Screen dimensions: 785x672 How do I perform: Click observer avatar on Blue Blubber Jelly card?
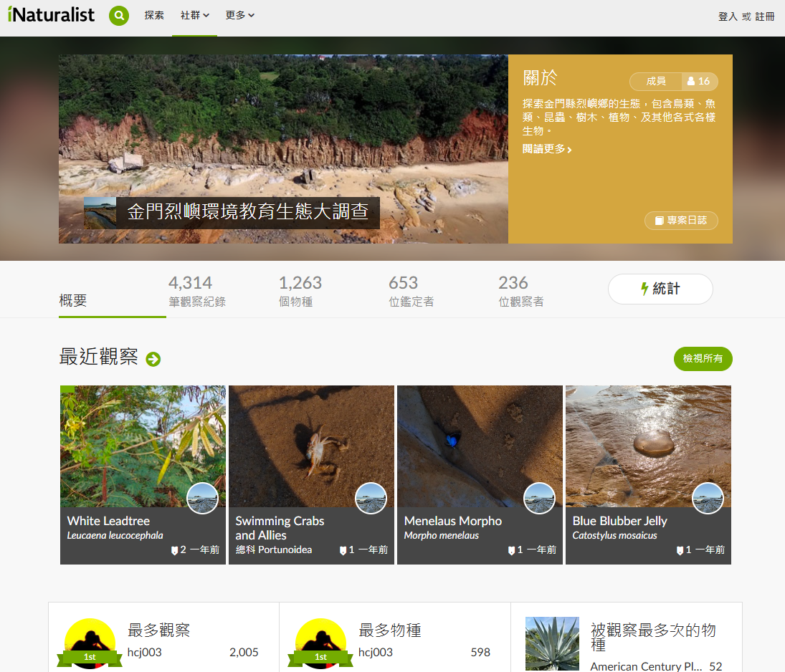pos(708,498)
